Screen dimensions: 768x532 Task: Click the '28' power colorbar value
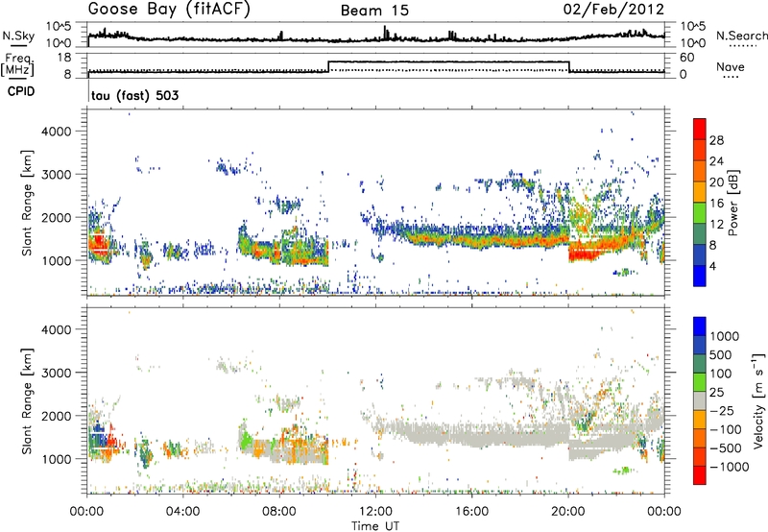pyautogui.click(x=716, y=140)
